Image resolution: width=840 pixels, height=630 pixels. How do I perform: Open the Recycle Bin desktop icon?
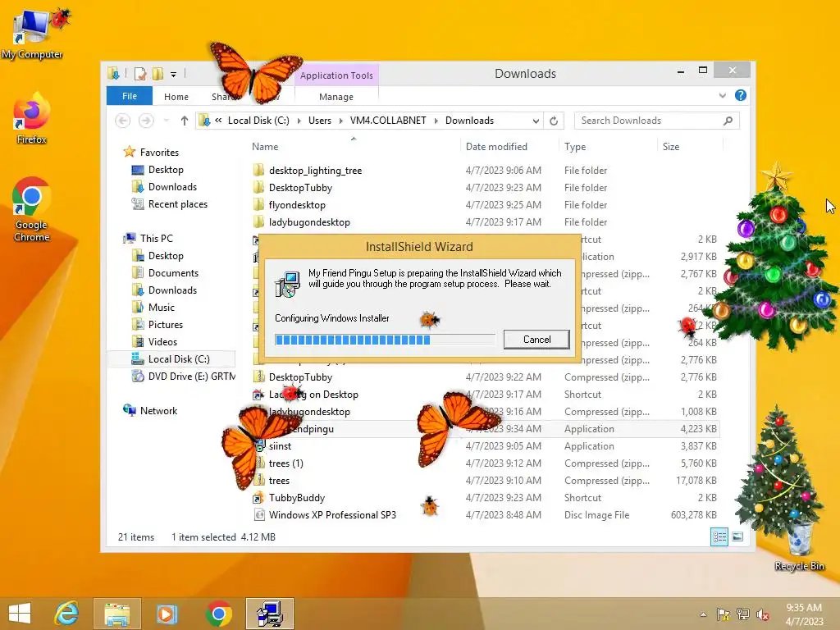tap(799, 546)
